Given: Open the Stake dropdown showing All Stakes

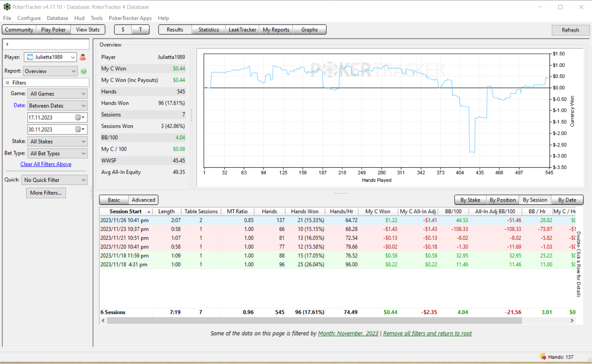Looking at the screenshot, I should pos(57,141).
